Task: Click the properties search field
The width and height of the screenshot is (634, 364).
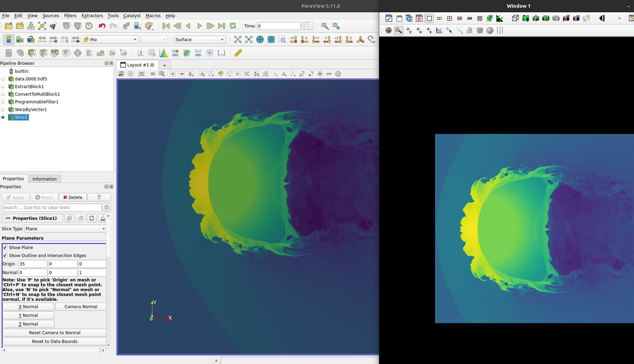Action: 51,208
